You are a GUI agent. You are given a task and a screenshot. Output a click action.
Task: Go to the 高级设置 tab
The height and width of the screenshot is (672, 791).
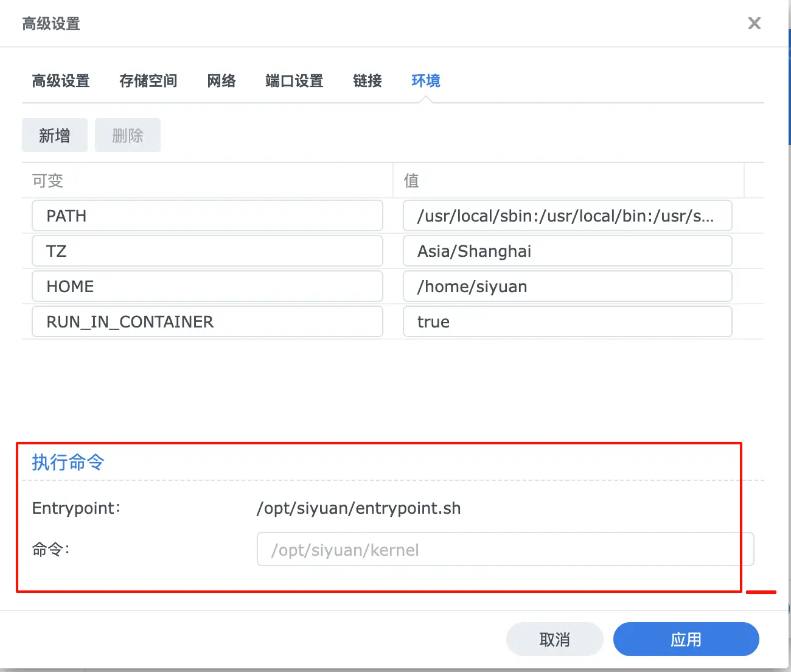61,81
